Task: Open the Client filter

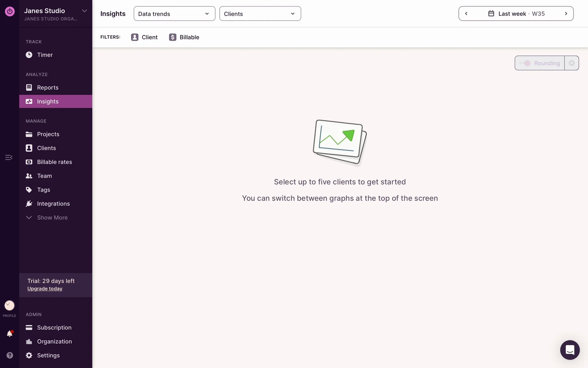Action: pos(144,37)
